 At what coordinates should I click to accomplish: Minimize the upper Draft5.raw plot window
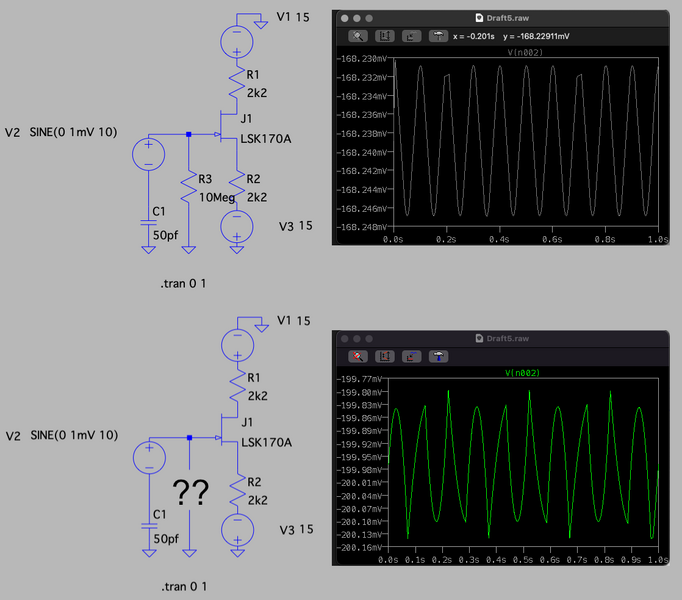tap(358, 18)
